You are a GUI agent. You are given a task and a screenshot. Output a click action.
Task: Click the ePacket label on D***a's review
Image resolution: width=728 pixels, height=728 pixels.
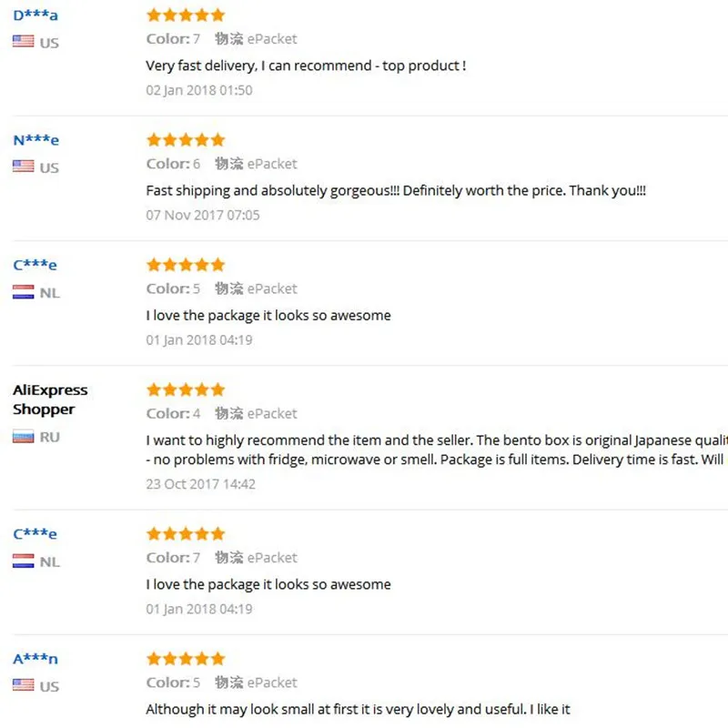pyautogui.click(x=272, y=39)
